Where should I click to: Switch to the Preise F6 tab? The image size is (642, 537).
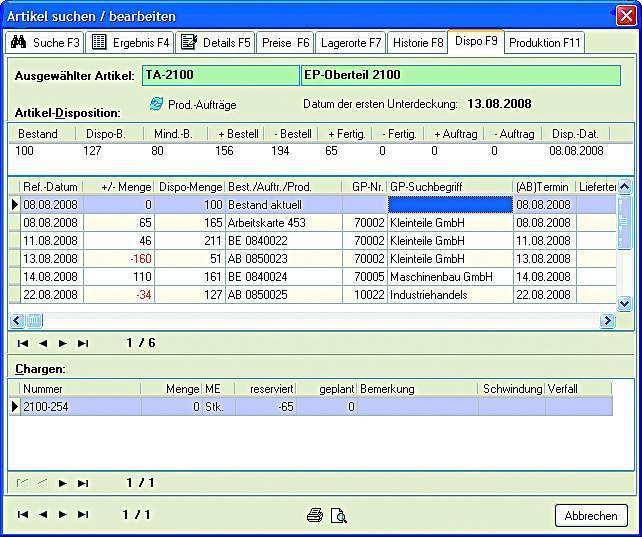(x=285, y=43)
